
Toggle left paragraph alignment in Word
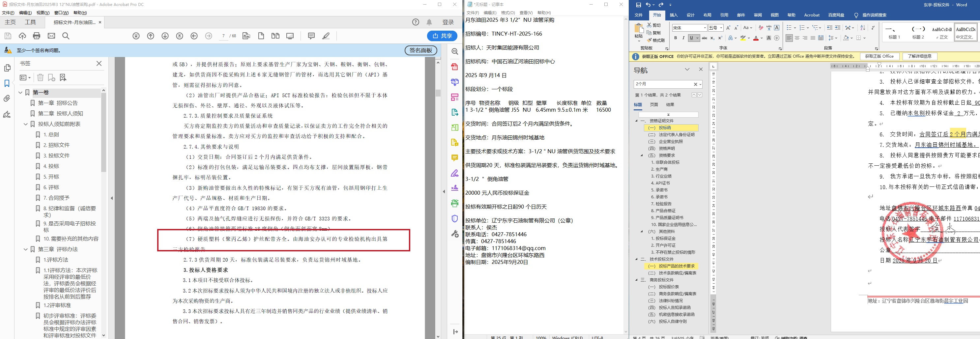pos(789,38)
